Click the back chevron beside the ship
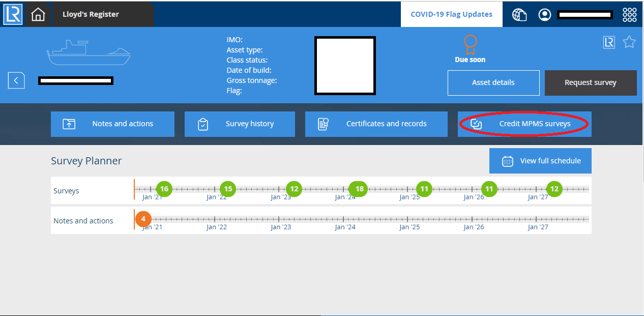The width and height of the screenshot is (644, 316). click(x=16, y=80)
